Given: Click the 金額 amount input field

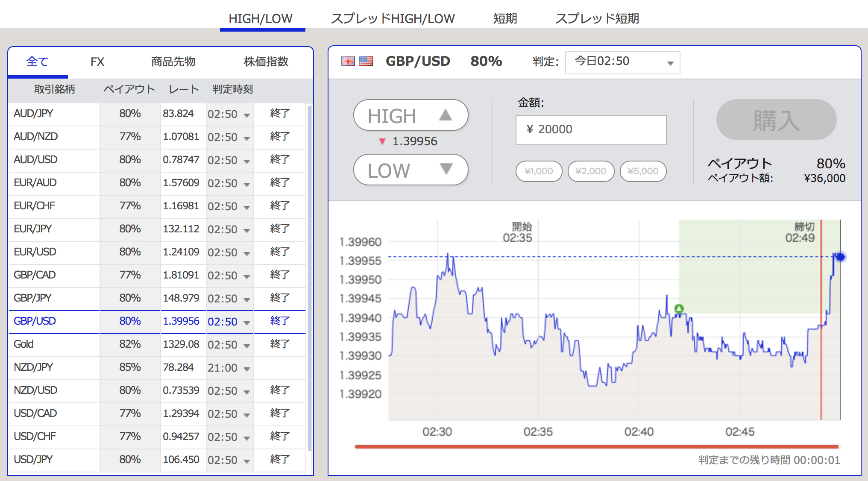Looking at the screenshot, I should click(591, 130).
